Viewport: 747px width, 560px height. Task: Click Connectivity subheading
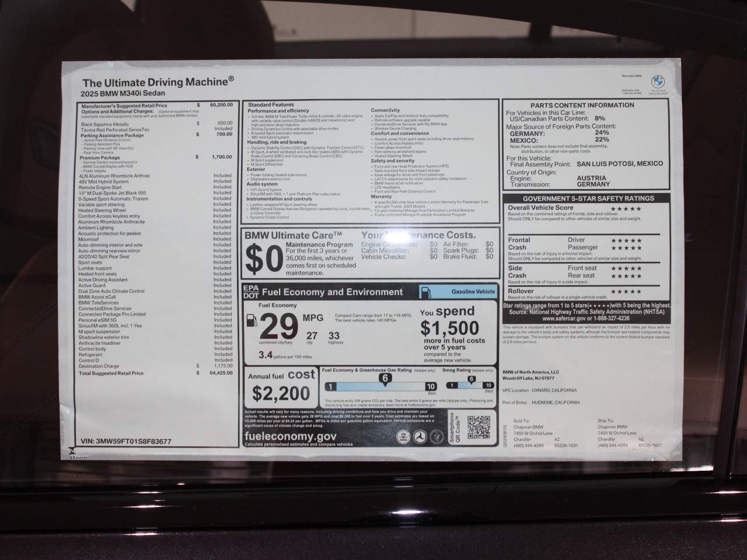[x=385, y=110]
